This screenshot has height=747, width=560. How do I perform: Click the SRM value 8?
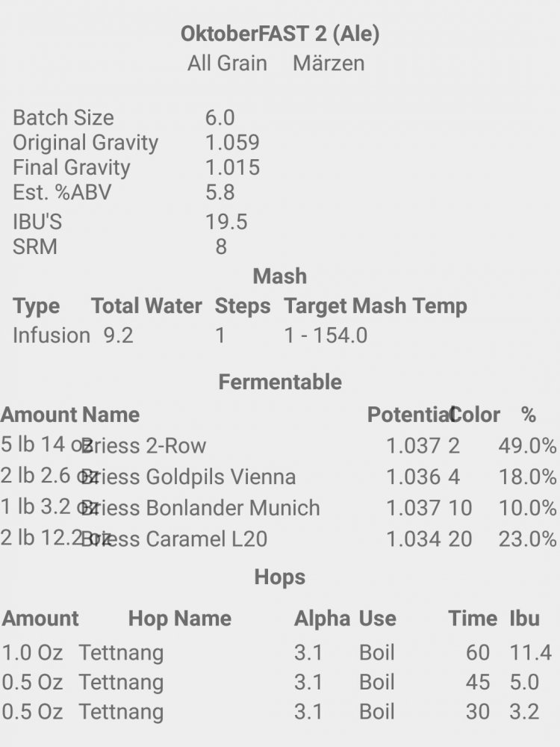221,247
